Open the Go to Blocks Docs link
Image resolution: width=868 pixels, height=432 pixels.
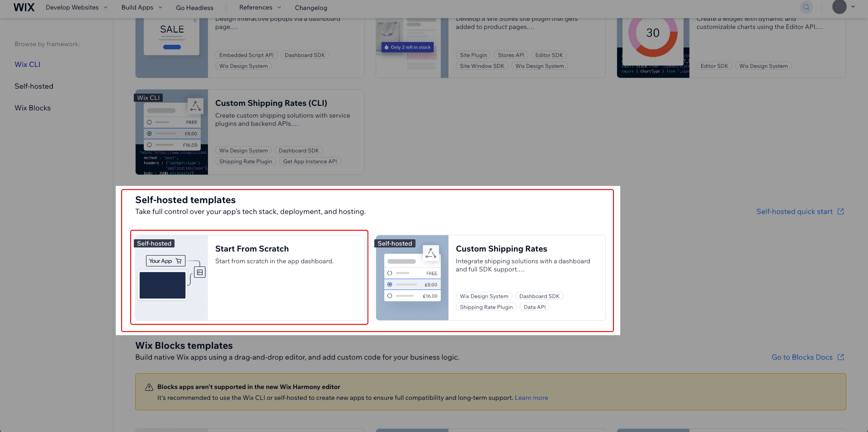802,357
